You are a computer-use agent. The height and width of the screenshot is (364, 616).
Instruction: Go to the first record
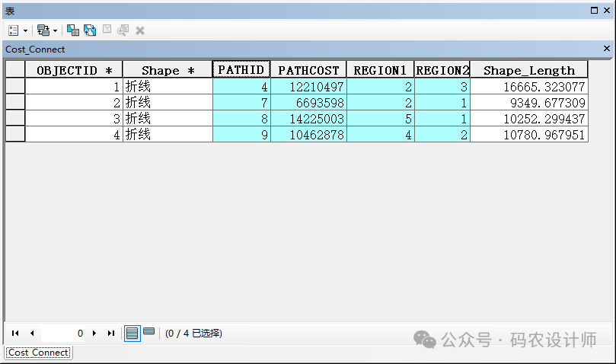[15, 334]
